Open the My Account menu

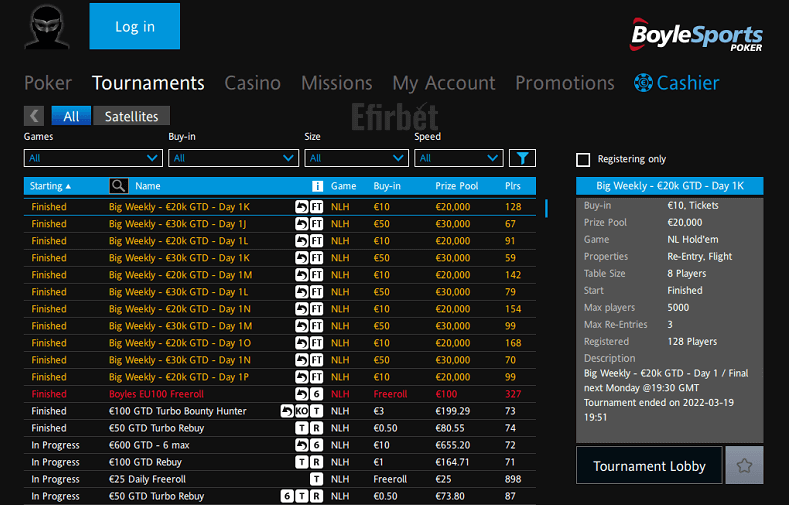[444, 83]
